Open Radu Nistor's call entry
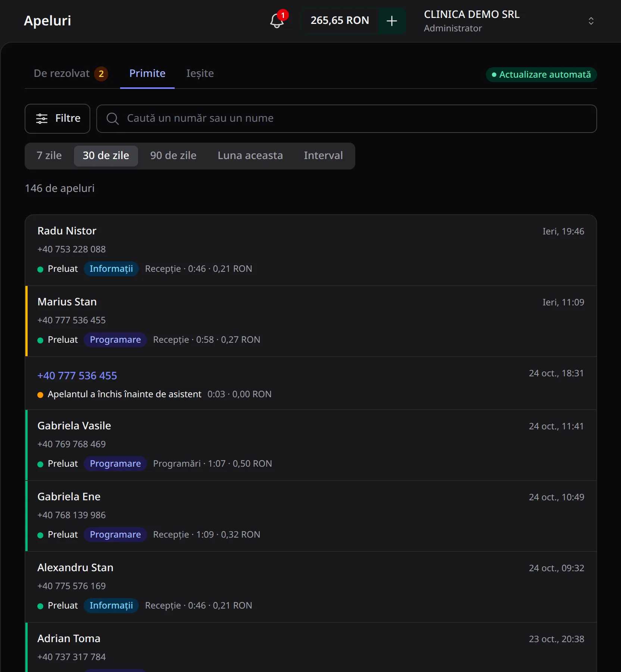 click(x=311, y=250)
